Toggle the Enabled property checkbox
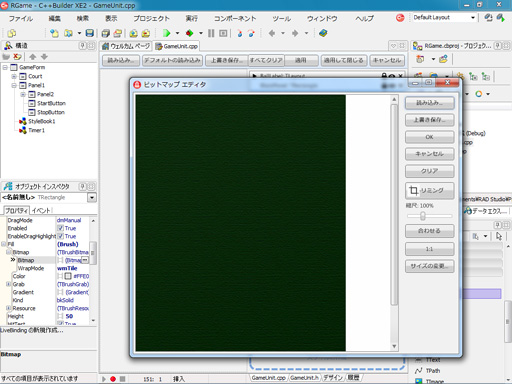 click(x=60, y=228)
